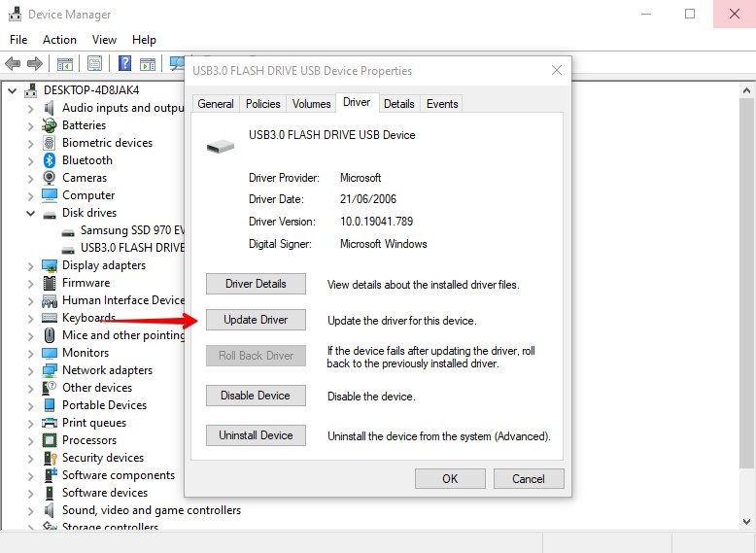Switch to the Volumes tab

point(311,104)
